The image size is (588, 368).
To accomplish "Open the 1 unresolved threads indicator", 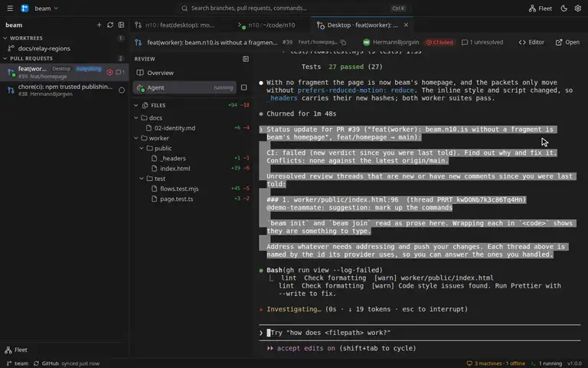I will click(x=482, y=42).
